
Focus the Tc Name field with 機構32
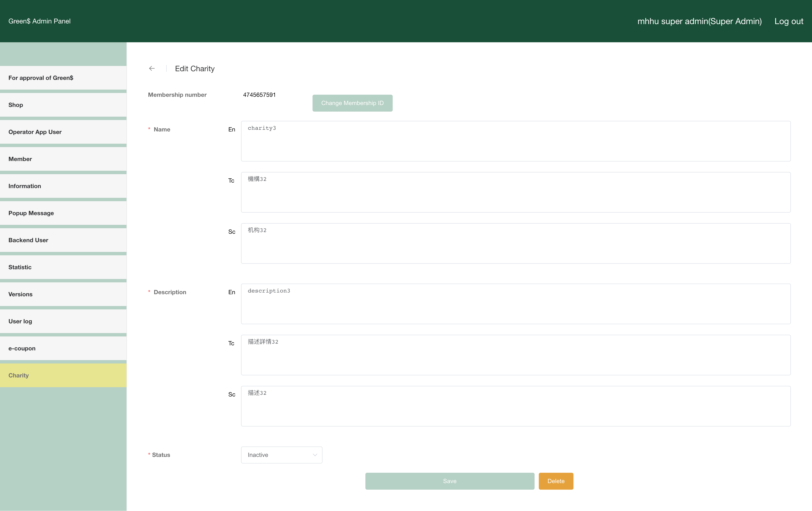click(x=515, y=192)
